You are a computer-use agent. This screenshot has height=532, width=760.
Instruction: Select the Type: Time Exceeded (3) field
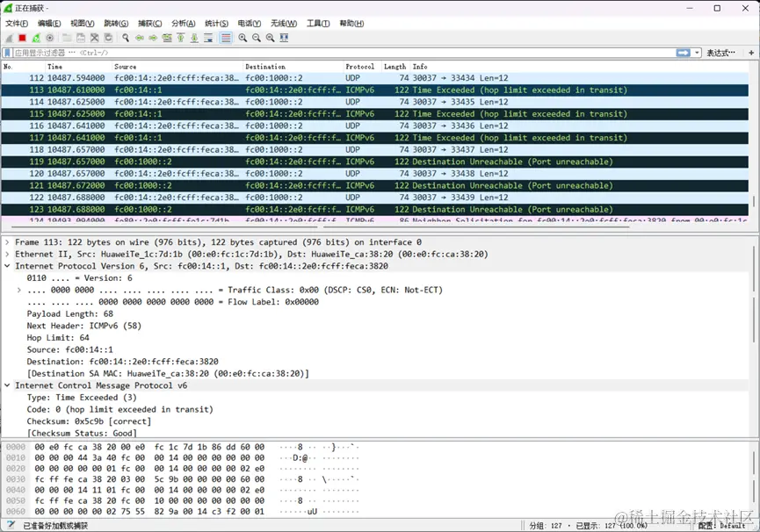[x=82, y=398]
